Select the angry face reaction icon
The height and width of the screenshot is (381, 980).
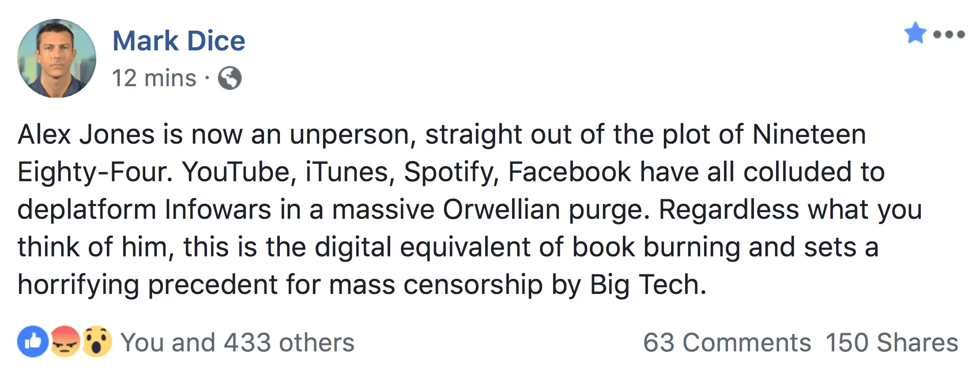pyautogui.click(x=65, y=342)
